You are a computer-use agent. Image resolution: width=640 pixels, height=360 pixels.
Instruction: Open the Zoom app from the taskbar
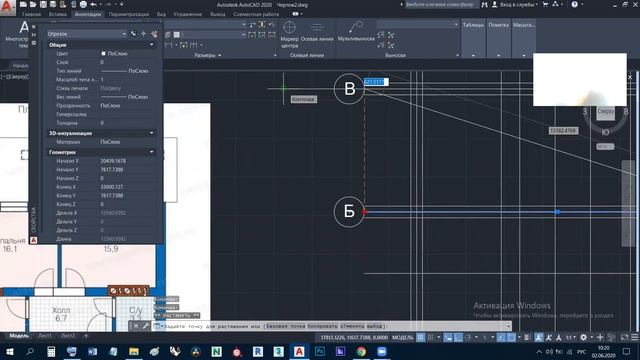coord(382,351)
